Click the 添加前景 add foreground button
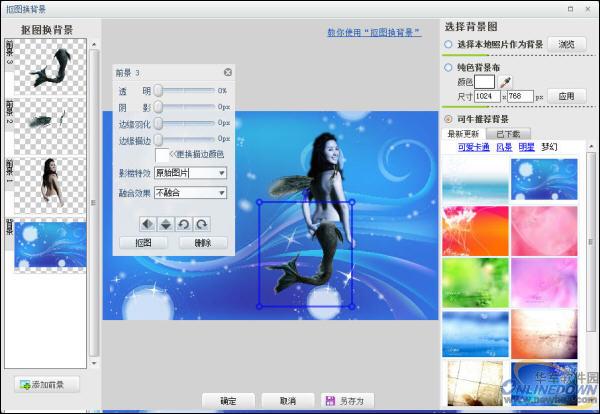The image size is (600, 414). (x=47, y=385)
